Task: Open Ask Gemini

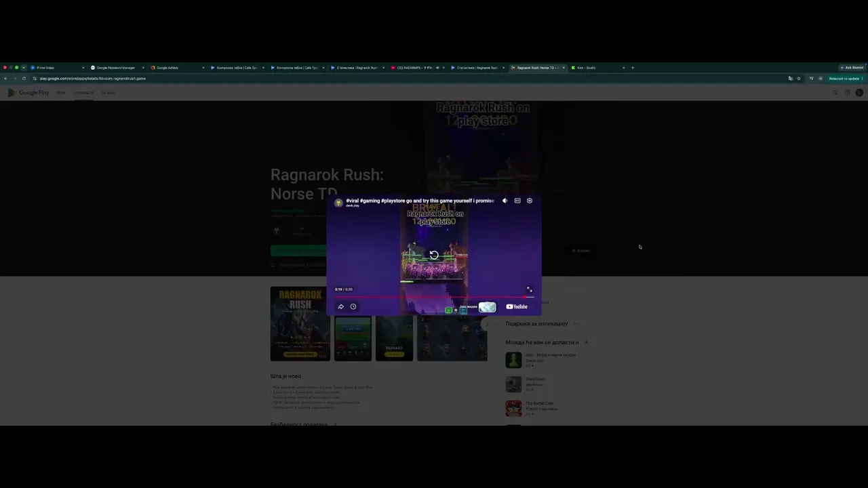Action: [x=852, y=68]
